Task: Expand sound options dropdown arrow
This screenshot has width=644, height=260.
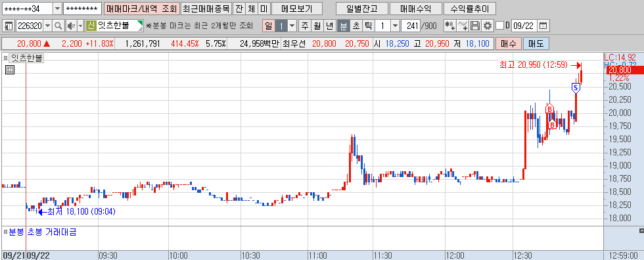Action: pyautogui.click(x=80, y=26)
